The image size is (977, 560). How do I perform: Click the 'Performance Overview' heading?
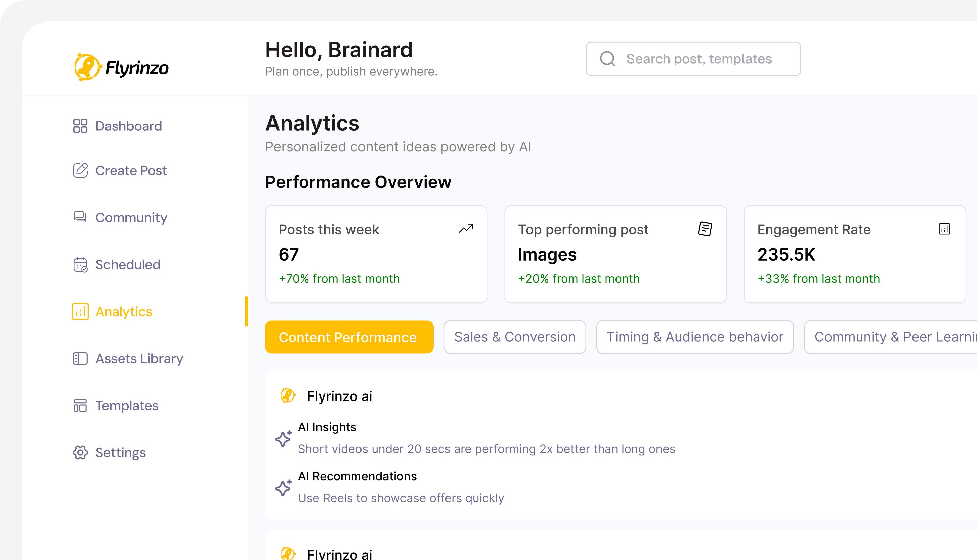pyautogui.click(x=358, y=182)
